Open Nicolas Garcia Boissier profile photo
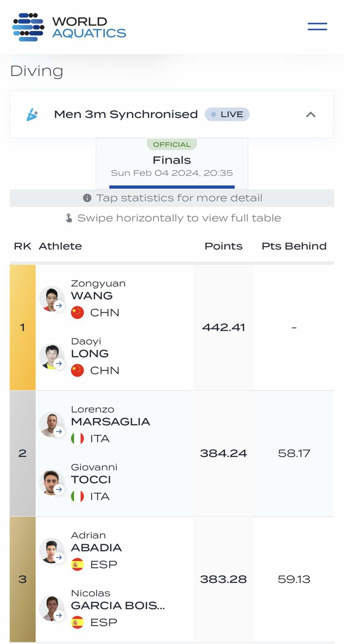The height and width of the screenshot is (644, 344). [x=52, y=609]
